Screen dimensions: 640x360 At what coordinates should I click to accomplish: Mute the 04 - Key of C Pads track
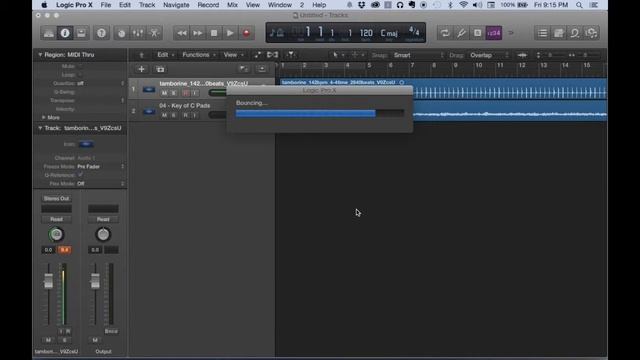click(x=164, y=115)
